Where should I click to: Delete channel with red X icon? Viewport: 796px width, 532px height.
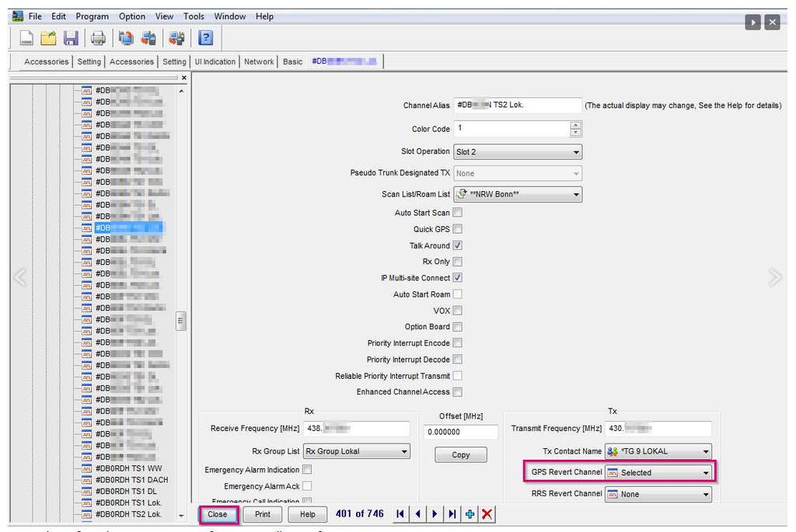pos(487,513)
